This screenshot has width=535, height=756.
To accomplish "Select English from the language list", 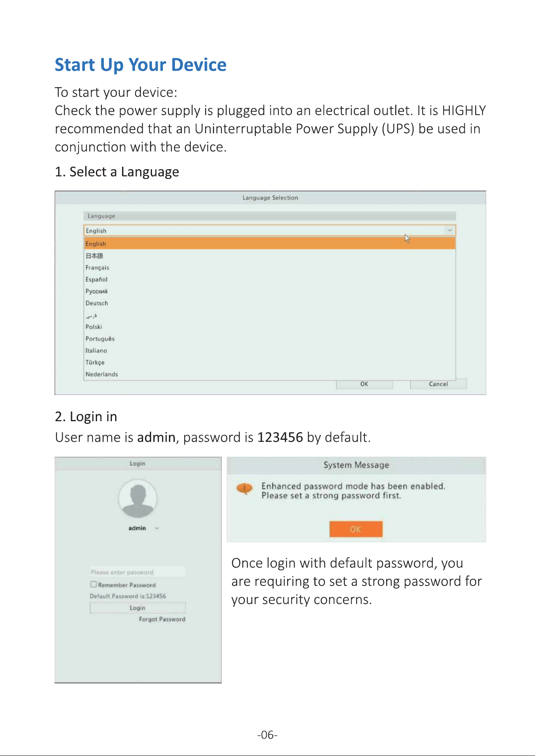I will (270, 244).
